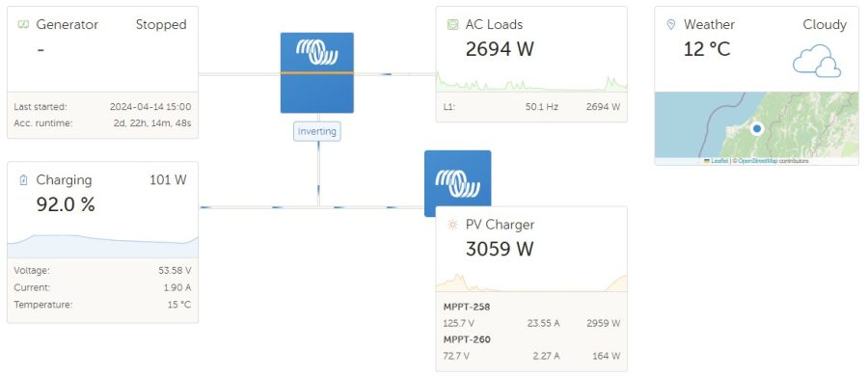Screen dimensions: 868x377
Task: Select the inverter device tile
Action: [316, 72]
